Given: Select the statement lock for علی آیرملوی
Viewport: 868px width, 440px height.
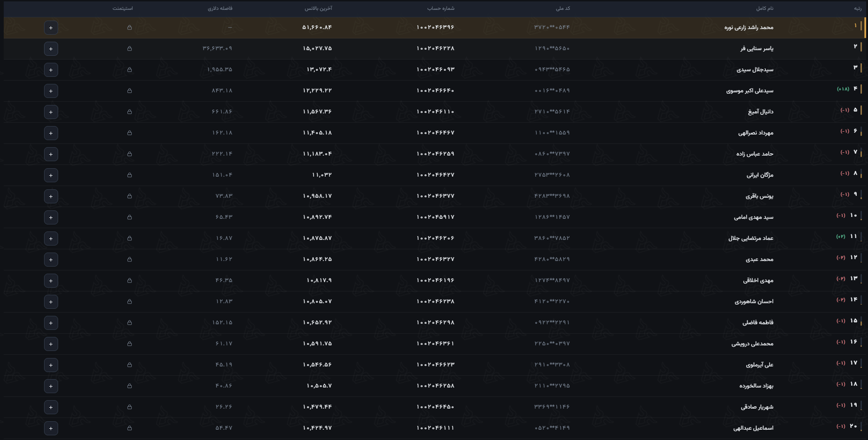Looking at the screenshot, I should click(x=129, y=365).
